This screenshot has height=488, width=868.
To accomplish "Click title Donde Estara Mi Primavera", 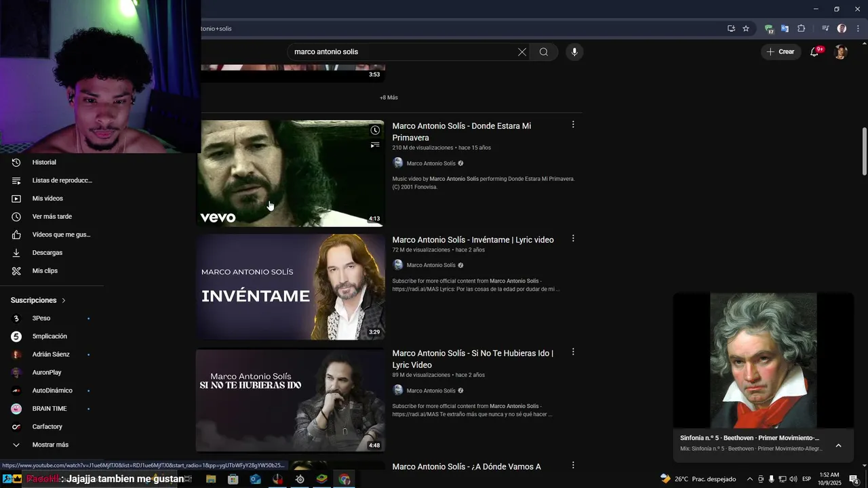I will pyautogui.click(x=462, y=131).
